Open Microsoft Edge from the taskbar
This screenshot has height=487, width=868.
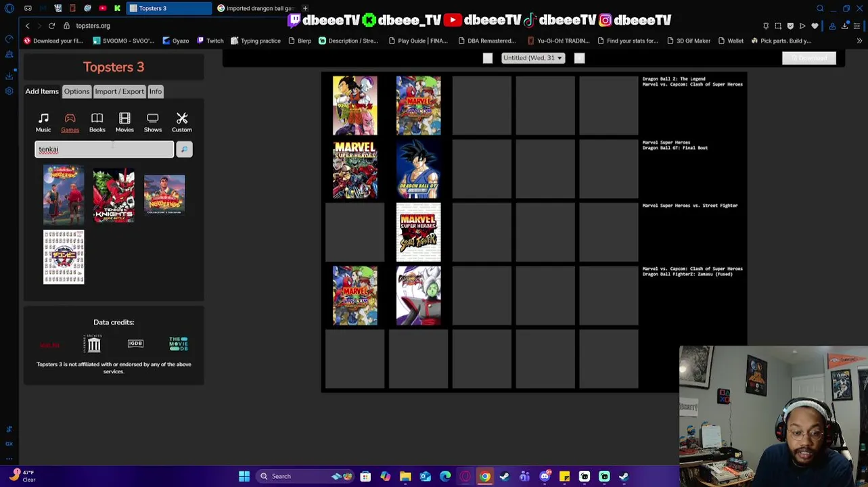click(x=445, y=476)
